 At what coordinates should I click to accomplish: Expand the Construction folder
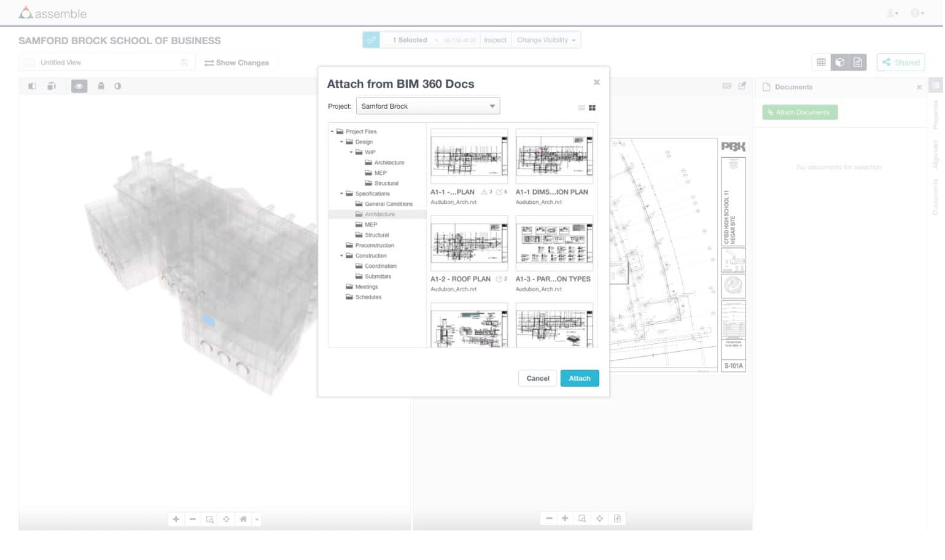[343, 255]
